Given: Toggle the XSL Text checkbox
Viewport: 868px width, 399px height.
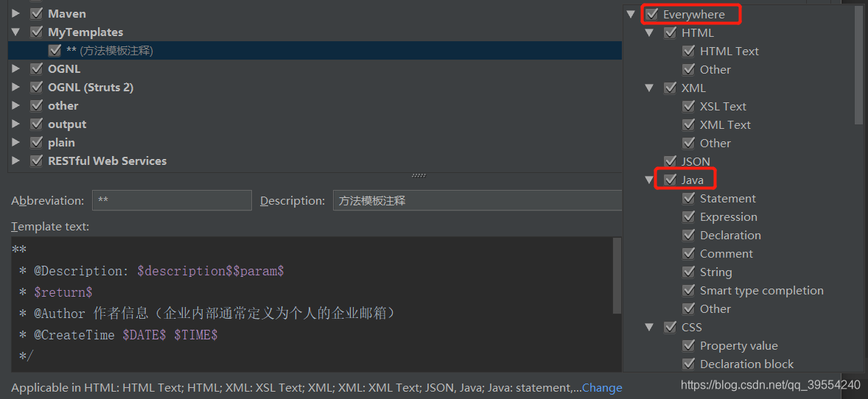Looking at the screenshot, I should pyautogui.click(x=688, y=106).
